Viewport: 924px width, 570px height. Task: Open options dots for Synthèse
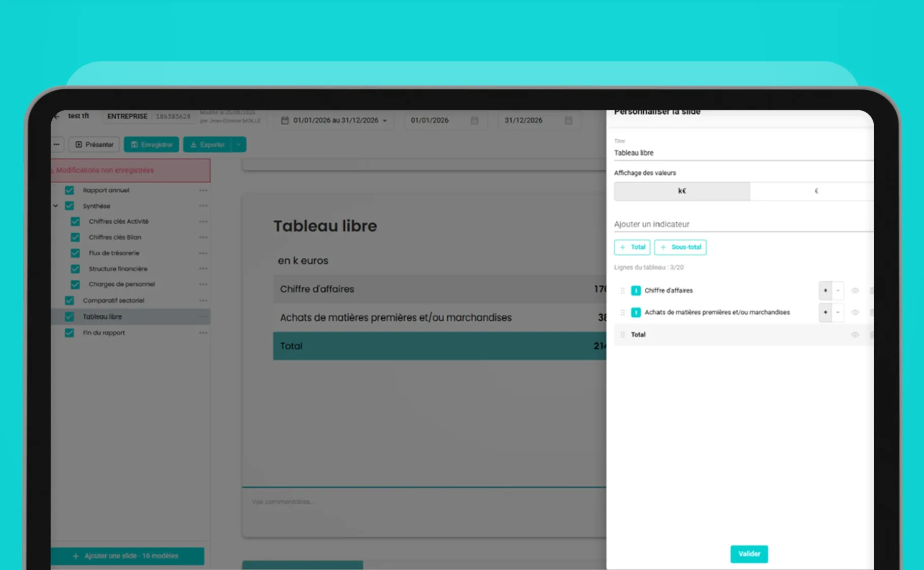[203, 206]
